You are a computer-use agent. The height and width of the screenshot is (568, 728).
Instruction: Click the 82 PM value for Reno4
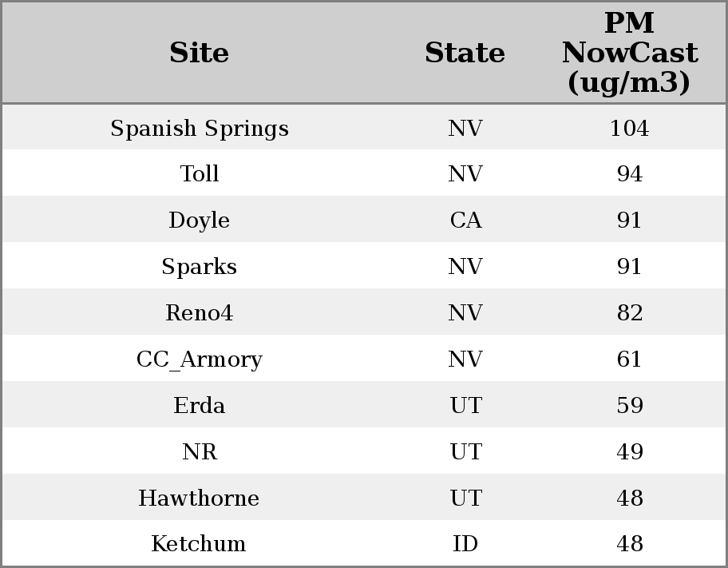629,313
